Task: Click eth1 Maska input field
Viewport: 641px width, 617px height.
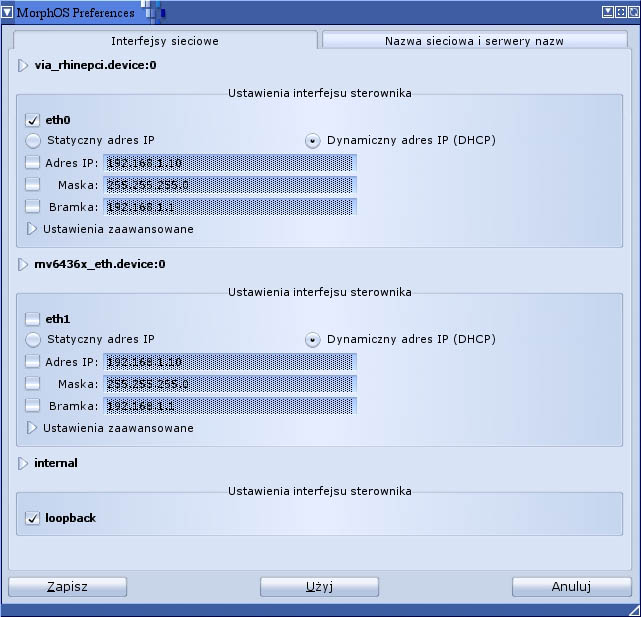Action: coord(230,384)
